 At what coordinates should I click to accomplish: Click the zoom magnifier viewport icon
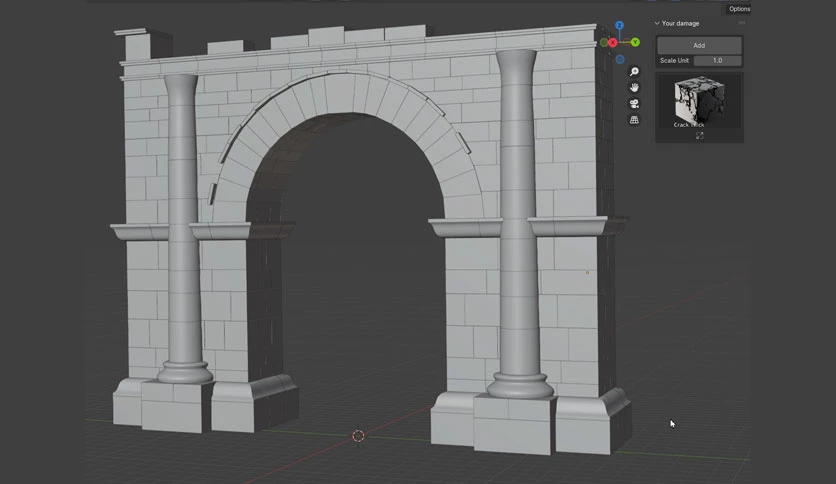(x=634, y=71)
